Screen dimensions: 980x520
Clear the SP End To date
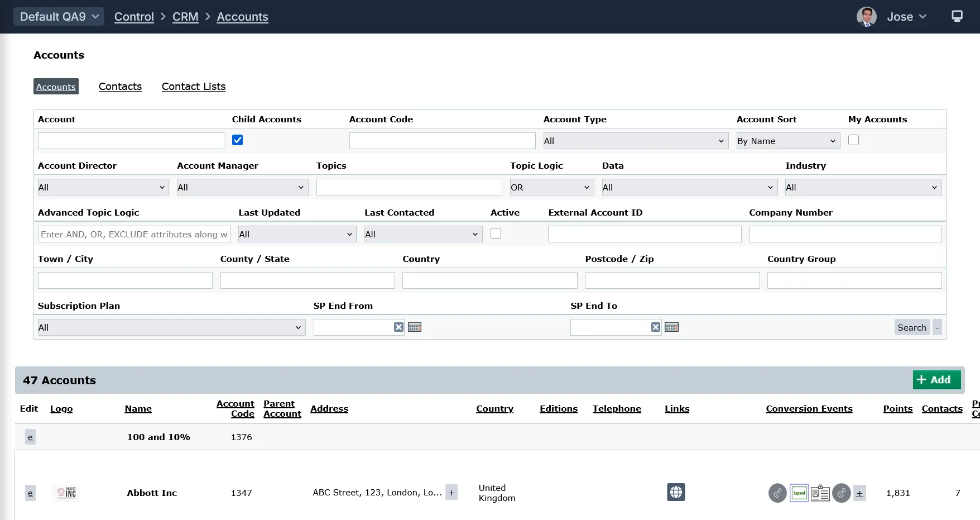click(656, 327)
